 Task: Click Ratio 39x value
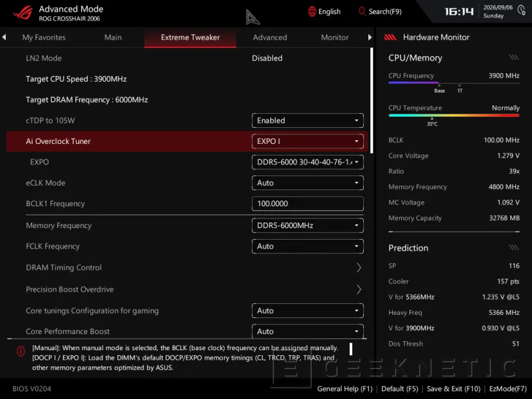point(514,171)
